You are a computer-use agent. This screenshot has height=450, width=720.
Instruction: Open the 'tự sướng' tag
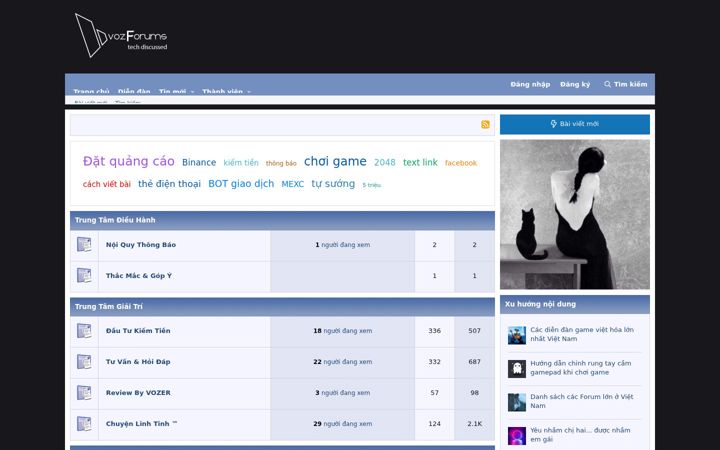pos(333,184)
